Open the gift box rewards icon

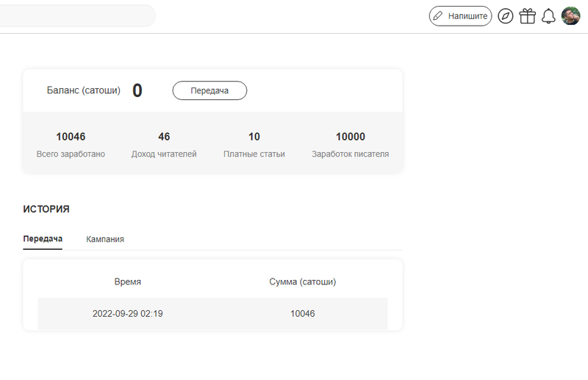click(527, 16)
